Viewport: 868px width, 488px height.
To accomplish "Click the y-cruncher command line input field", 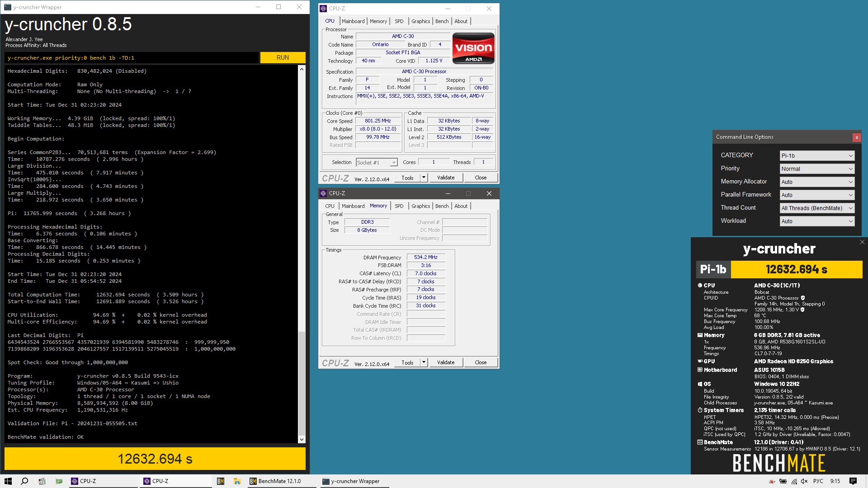I will pos(132,57).
